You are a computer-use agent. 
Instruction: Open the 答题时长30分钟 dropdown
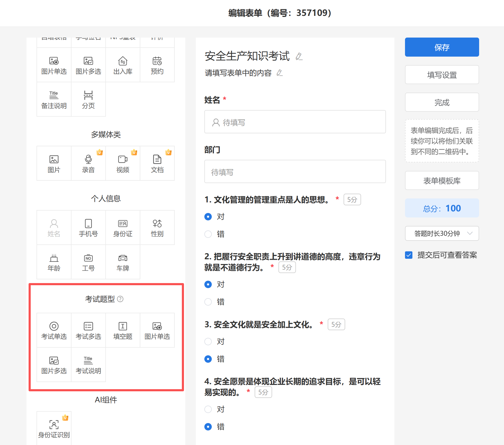click(442, 233)
